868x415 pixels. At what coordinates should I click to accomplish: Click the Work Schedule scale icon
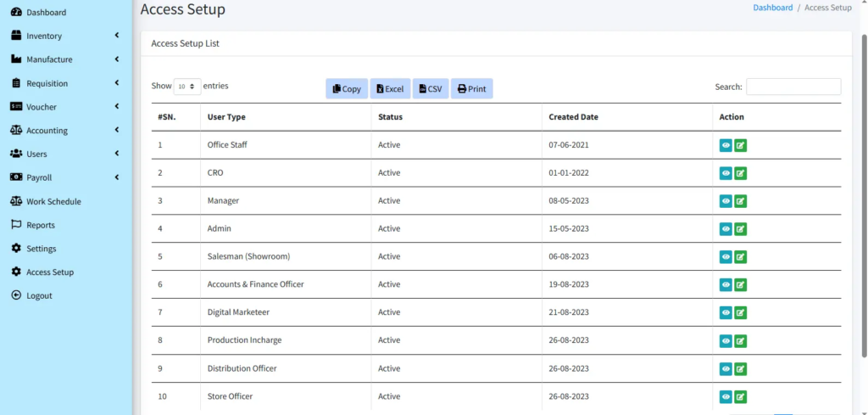16,201
